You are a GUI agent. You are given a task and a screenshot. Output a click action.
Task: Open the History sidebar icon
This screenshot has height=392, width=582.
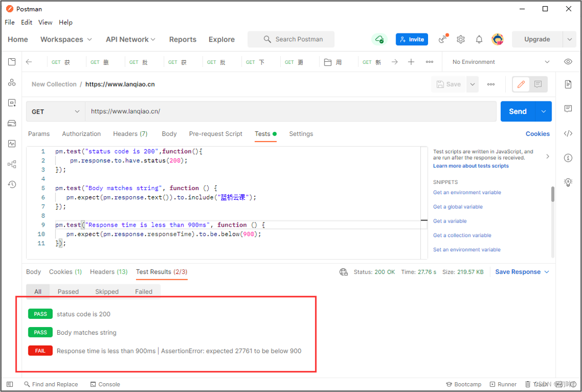click(x=12, y=184)
